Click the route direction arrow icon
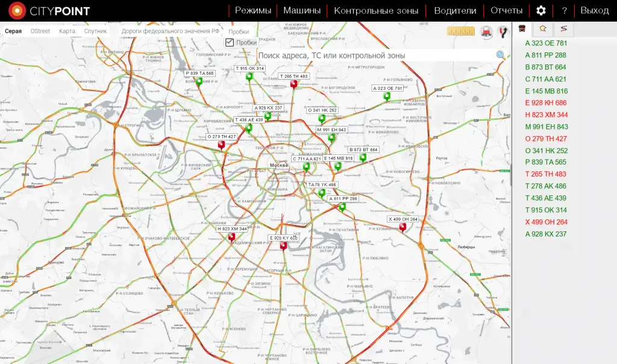 (501, 31)
